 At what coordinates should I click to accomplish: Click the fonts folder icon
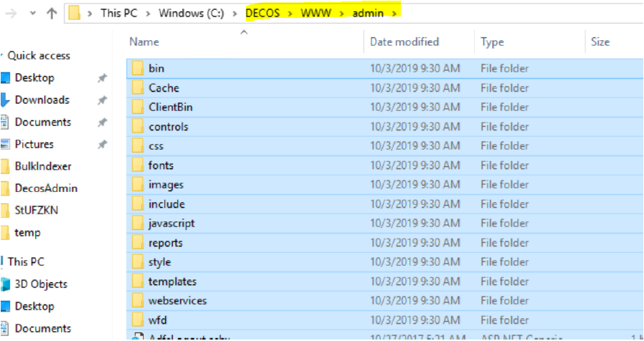click(138, 165)
